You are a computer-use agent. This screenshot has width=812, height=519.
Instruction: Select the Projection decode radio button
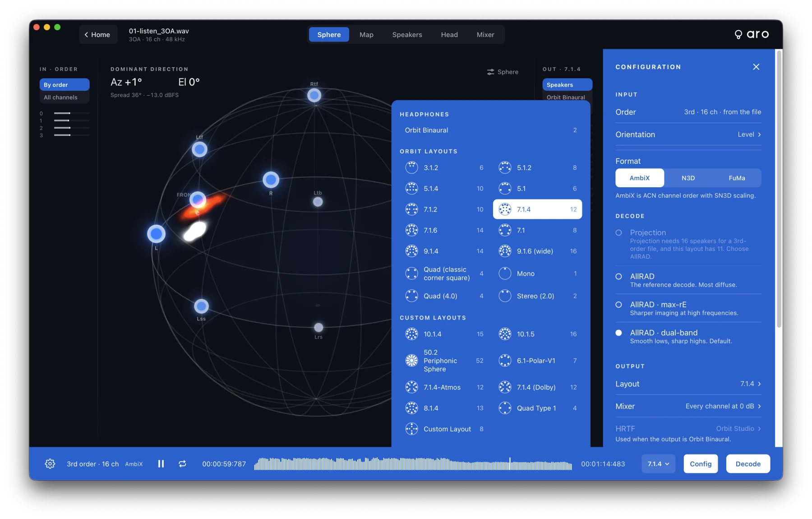point(618,232)
